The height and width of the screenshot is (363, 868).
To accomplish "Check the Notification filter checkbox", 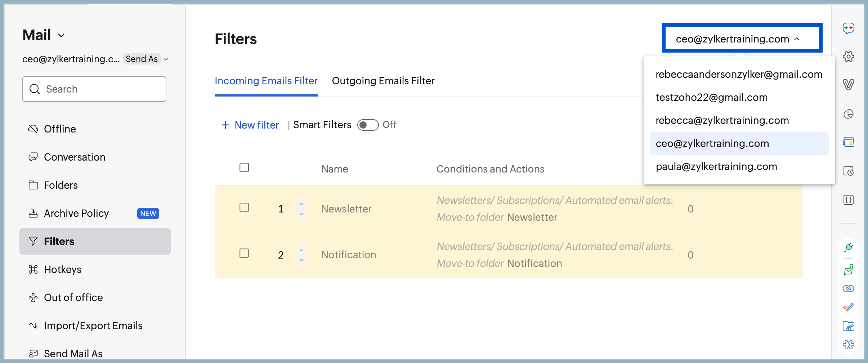I will tap(244, 253).
